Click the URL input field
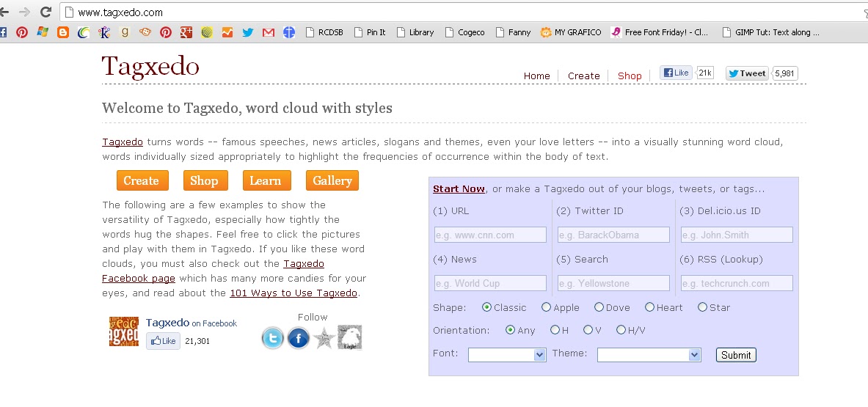The image size is (868, 407). tap(490, 235)
